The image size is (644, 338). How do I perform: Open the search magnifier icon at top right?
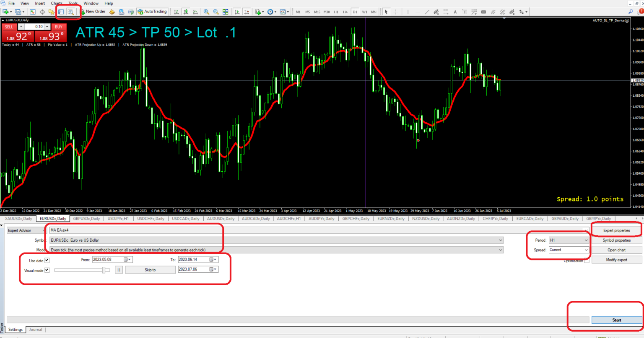631,12
